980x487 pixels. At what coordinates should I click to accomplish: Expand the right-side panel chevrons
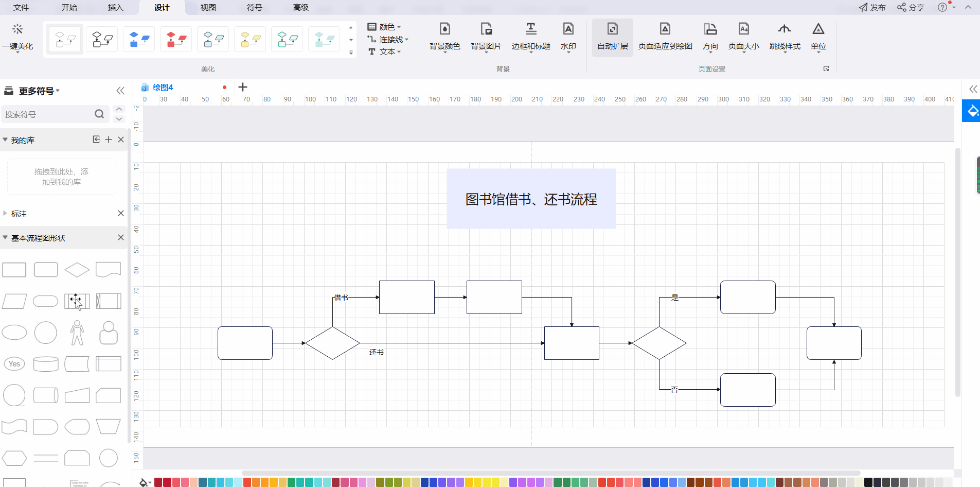pyautogui.click(x=973, y=89)
